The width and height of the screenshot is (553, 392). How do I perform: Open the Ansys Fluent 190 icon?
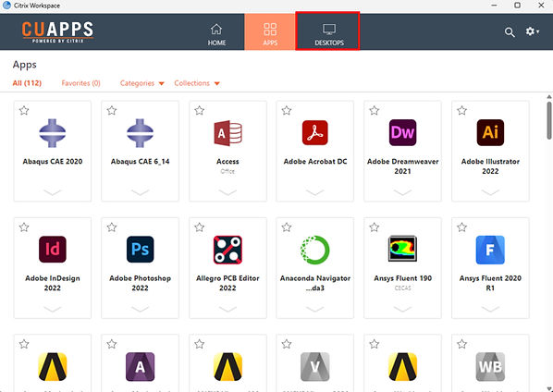click(x=402, y=249)
